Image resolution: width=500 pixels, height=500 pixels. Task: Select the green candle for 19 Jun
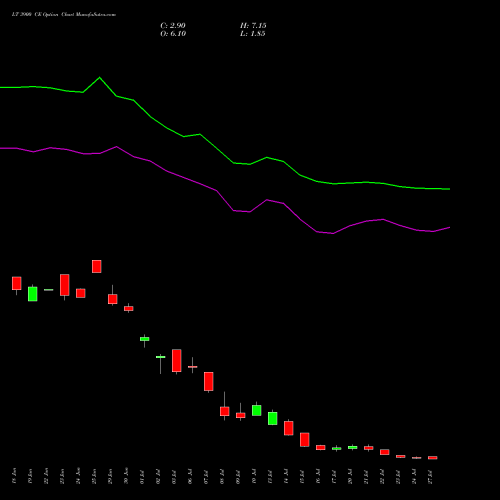pyautogui.click(x=33, y=294)
